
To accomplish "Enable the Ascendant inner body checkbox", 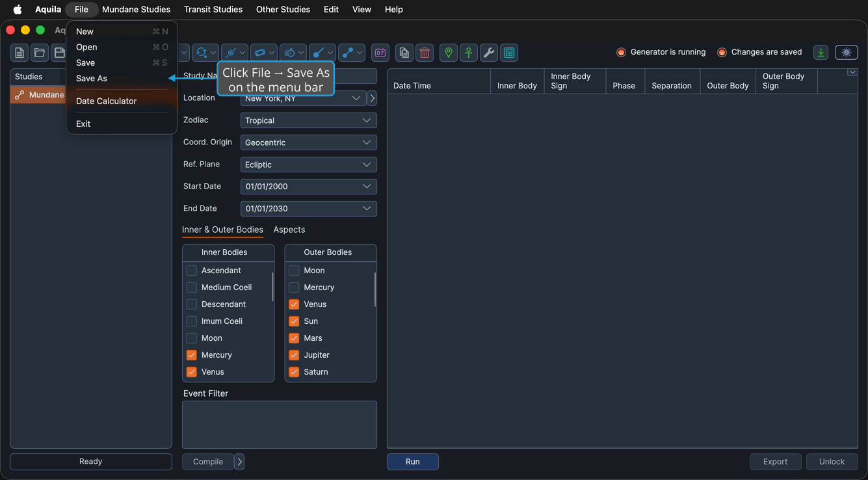I will (191, 271).
